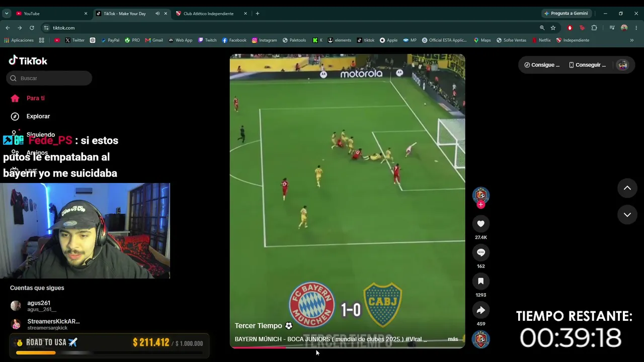Click the Buscar search field
644x362 pixels.
(x=49, y=78)
